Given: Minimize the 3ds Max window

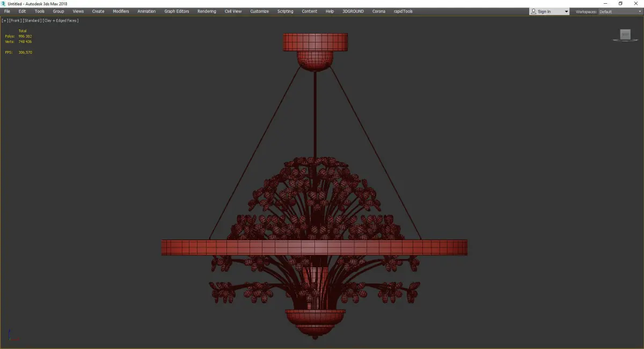Looking at the screenshot, I should pyautogui.click(x=605, y=4).
